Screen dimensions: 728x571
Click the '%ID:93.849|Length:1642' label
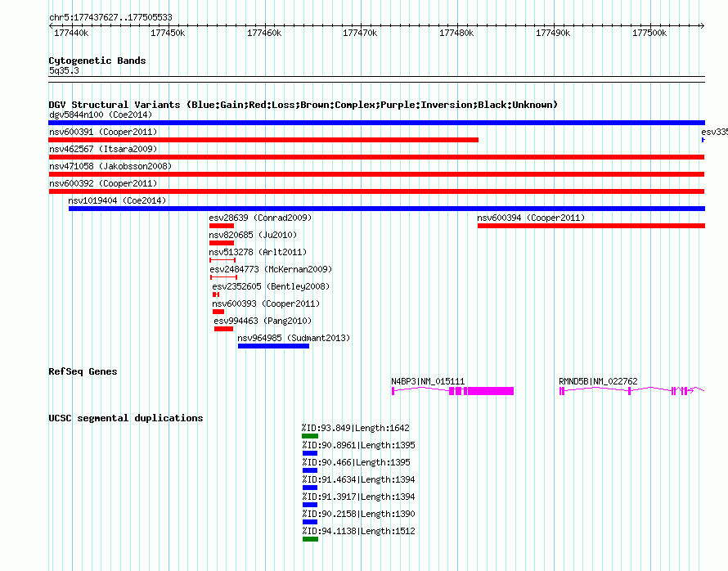pyautogui.click(x=356, y=428)
